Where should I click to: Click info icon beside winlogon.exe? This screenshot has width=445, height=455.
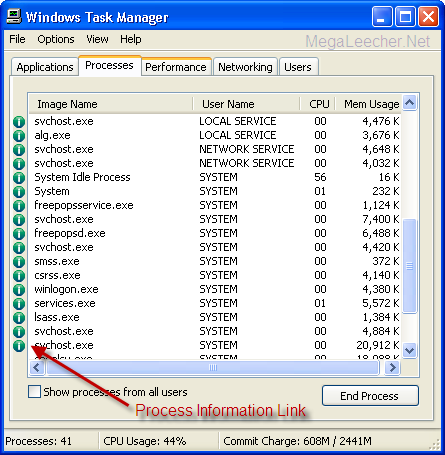[19, 290]
